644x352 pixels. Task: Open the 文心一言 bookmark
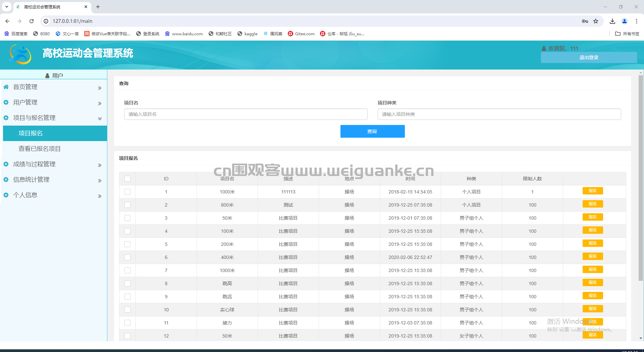coord(67,34)
